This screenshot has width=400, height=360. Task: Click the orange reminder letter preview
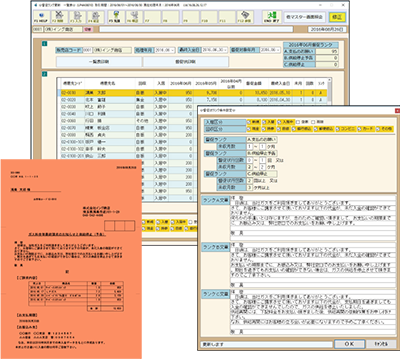(71, 259)
